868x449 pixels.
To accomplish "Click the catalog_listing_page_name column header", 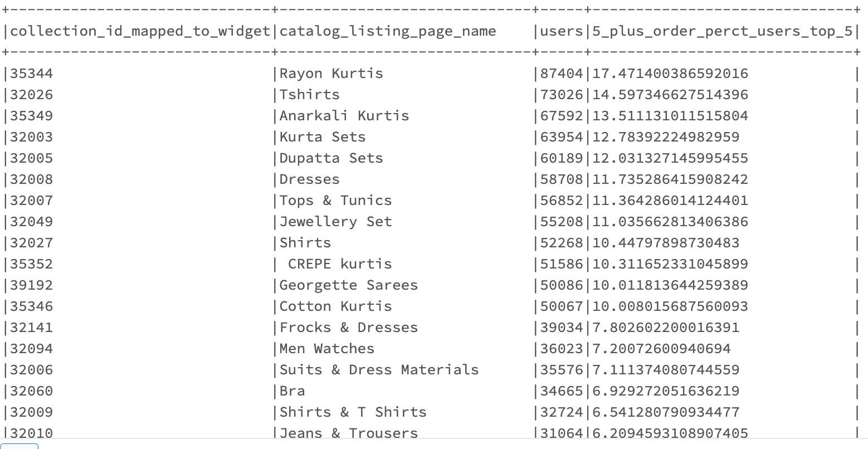I will point(388,31).
